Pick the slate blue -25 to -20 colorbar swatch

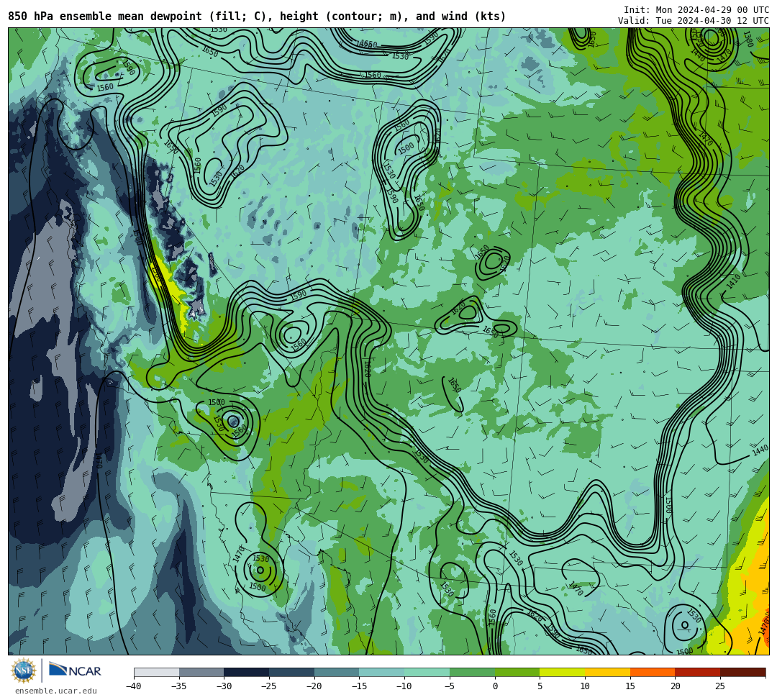[292, 672]
